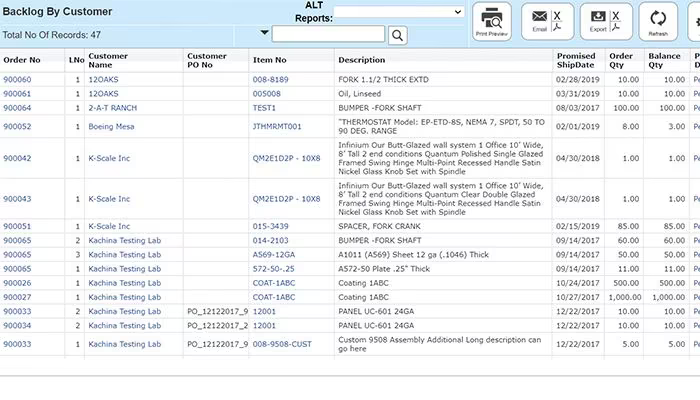Sort by Order No column header
700x400 pixels.
pyautogui.click(x=22, y=60)
